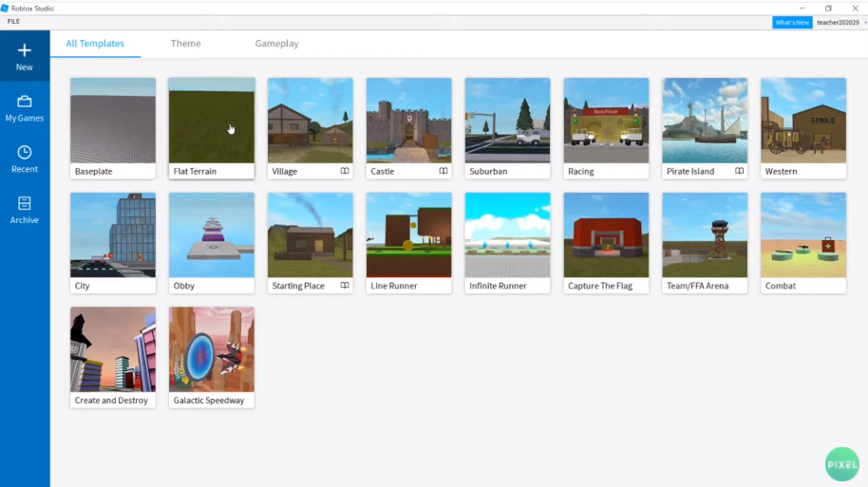Close the Roblox Studio window
This screenshot has height=487, width=868.
click(855, 9)
